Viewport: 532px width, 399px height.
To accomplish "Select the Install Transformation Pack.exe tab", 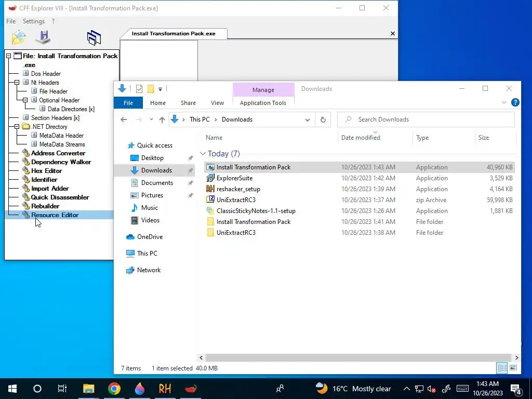I will [174, 34].
